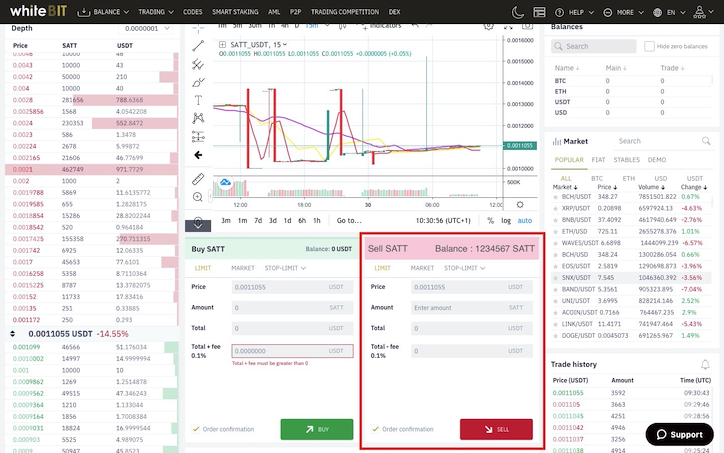Expand the MORE dropdown

[624, 12]
